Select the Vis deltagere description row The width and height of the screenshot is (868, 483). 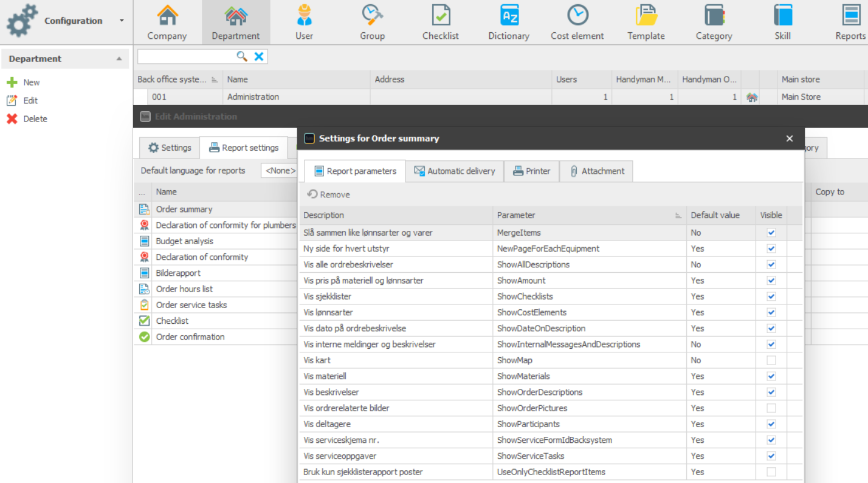[396, 424]
